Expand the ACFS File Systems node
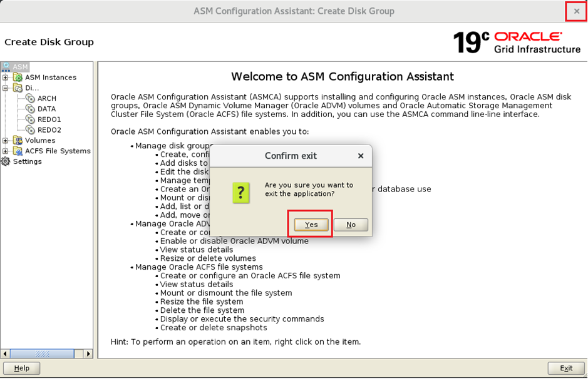 [x=5, y=151]
